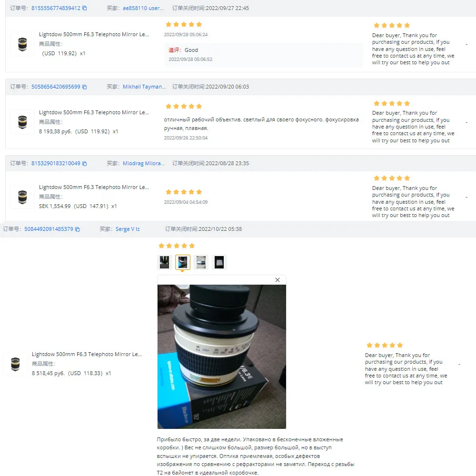Click lens product image in first order

pos(22,44)
